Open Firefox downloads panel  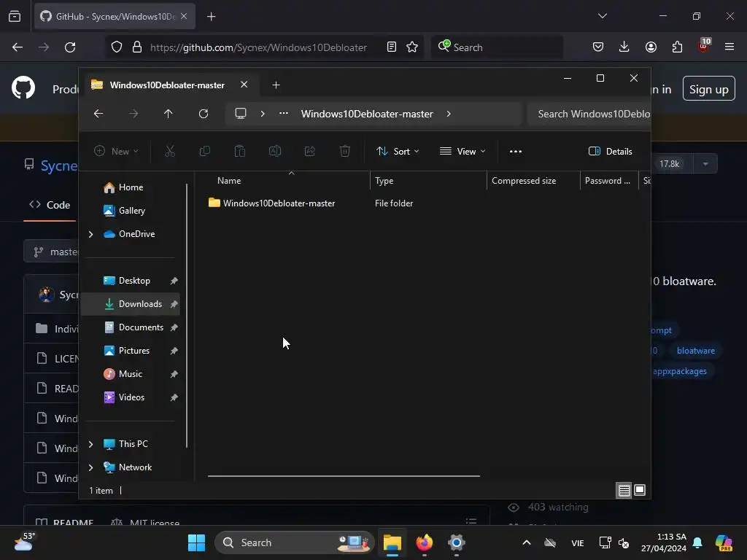(624, 47)
